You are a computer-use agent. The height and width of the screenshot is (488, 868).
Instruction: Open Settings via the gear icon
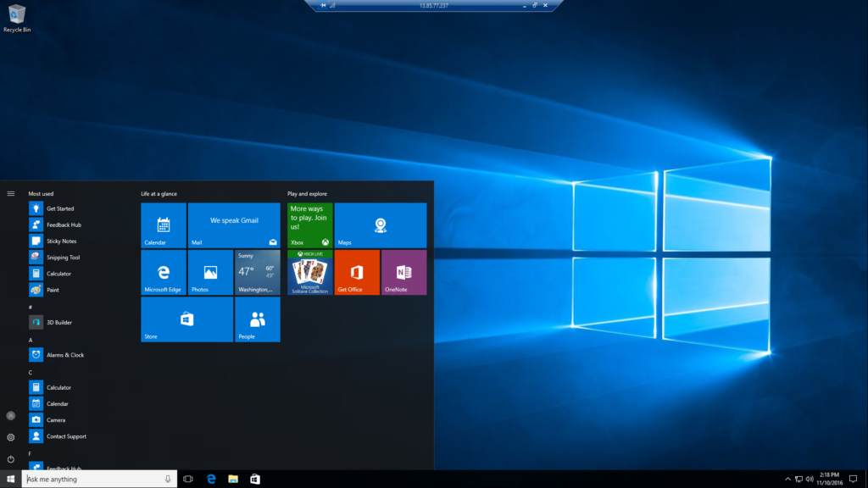pos(12,437)
